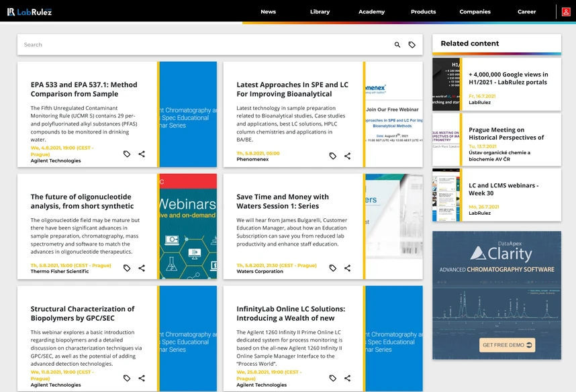This screenshot has height=392, width=576.
Task: Open 4,000,000 Google views related article
Action: (508, 79)
